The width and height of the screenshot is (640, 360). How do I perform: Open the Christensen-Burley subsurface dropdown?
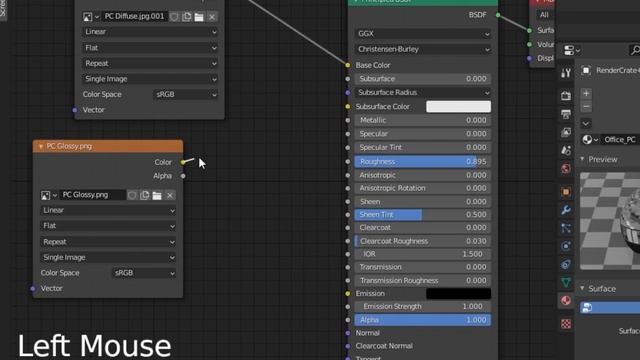pos(423,49)
